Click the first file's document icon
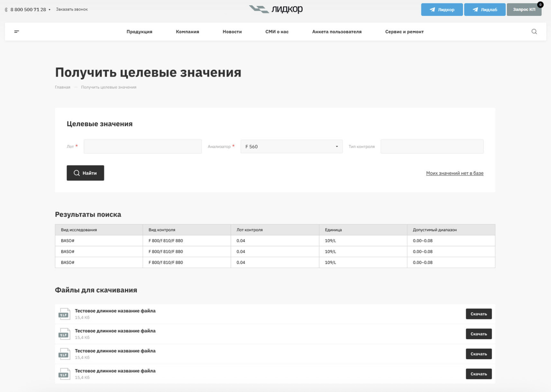The width and height of the screenshot is (551, 392). [x=64, y=314]
